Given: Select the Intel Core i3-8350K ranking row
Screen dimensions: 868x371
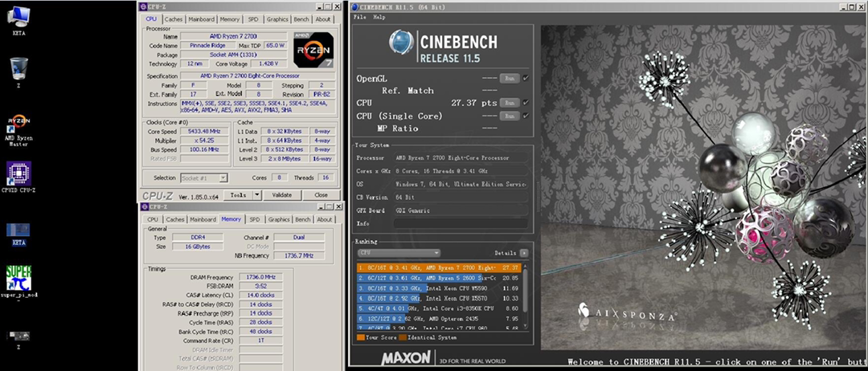Looking at the screenshot, I should [x=440, y=308].
